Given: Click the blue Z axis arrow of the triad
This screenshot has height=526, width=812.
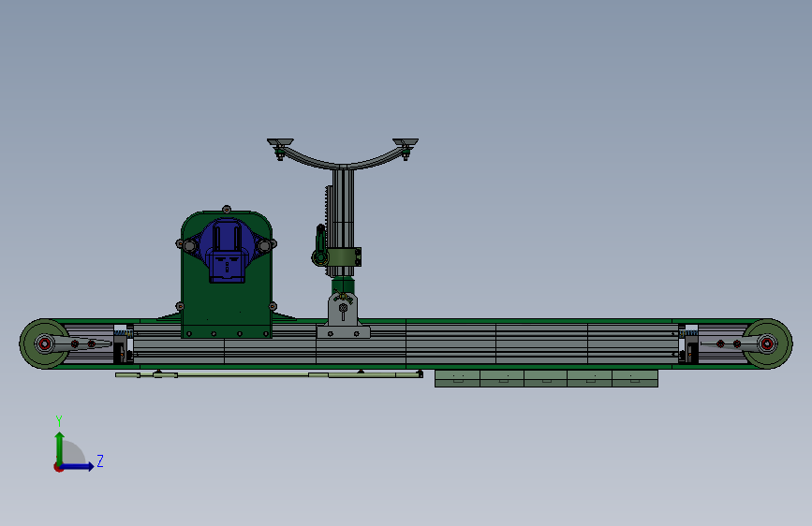Looking at the screenshot, I should (78, 466).
